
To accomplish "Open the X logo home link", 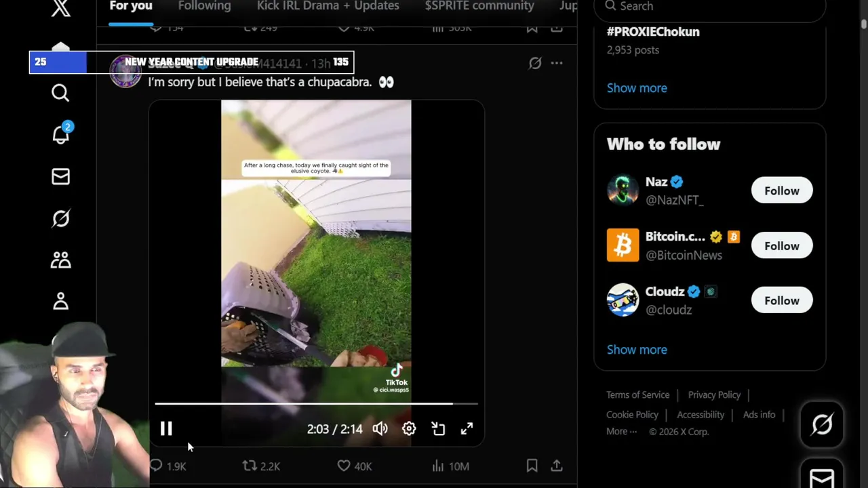I will coord(60,8).
